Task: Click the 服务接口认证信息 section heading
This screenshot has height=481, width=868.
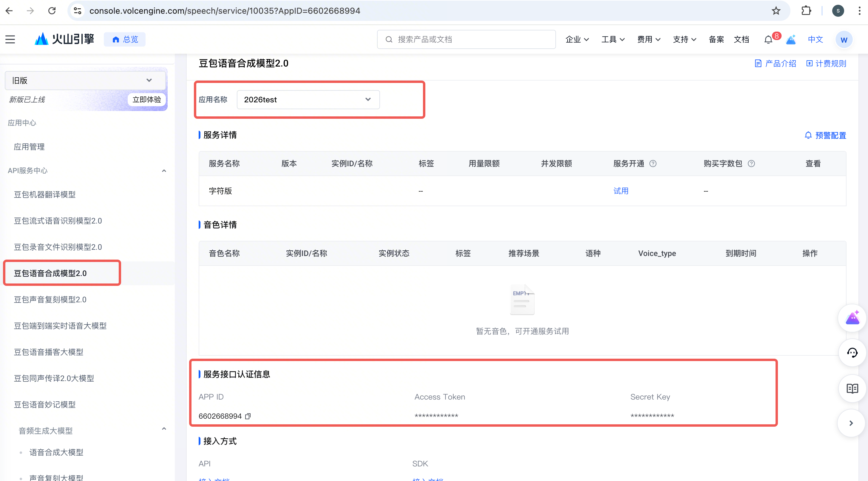Action: [x=237, y=374]
